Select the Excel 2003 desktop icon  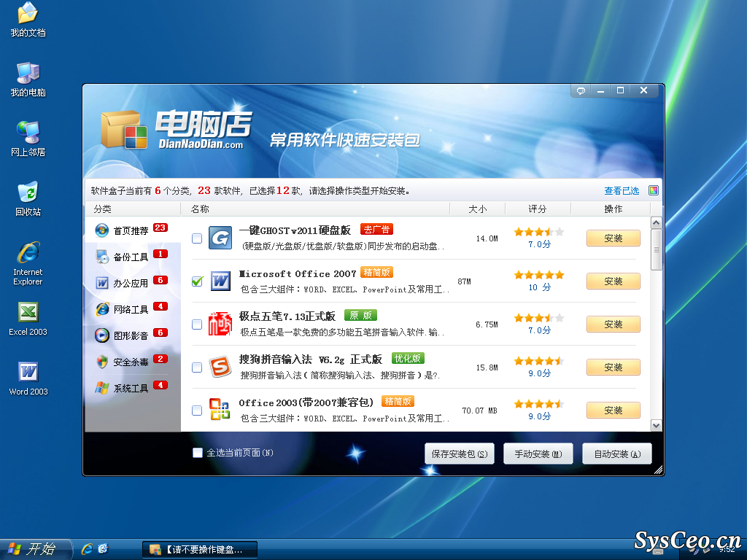click(28, 319)
